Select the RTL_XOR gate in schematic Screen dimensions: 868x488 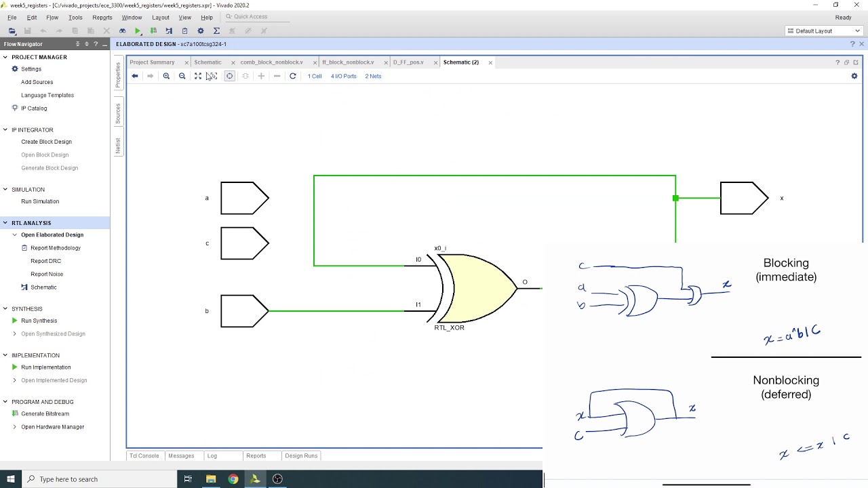478,288
